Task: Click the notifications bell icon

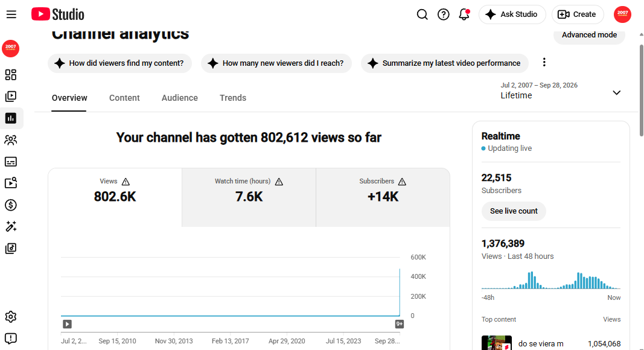Action: point(464,14)
